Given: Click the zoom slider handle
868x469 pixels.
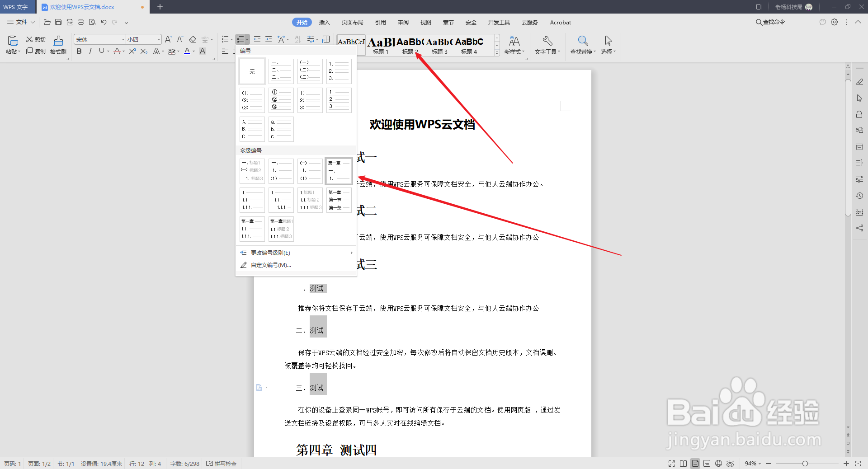Looking at the screenshot, I should pyautogui.click(x=805, y=464).
